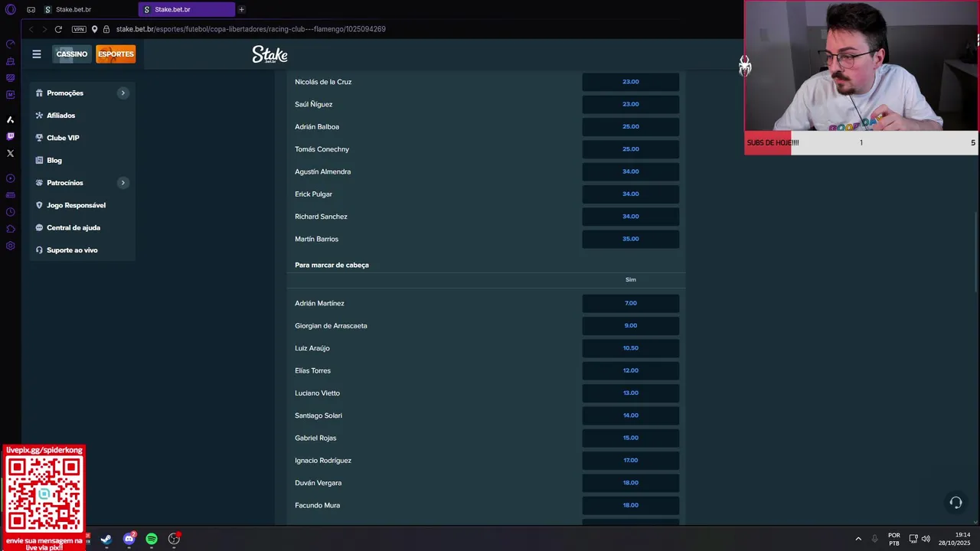This screenshot has height=551, width=980.
Task: Open browser sidebar settings gear
Action: coord(10,246)
